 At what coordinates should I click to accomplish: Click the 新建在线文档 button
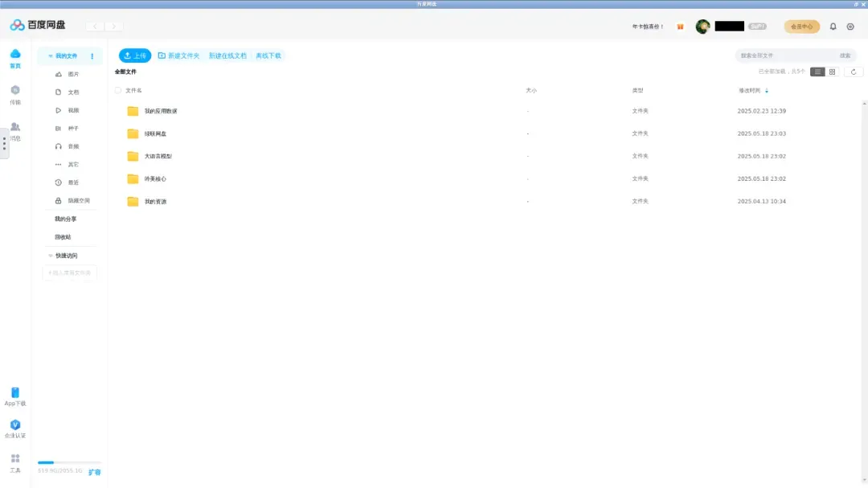tap(227, 55)
